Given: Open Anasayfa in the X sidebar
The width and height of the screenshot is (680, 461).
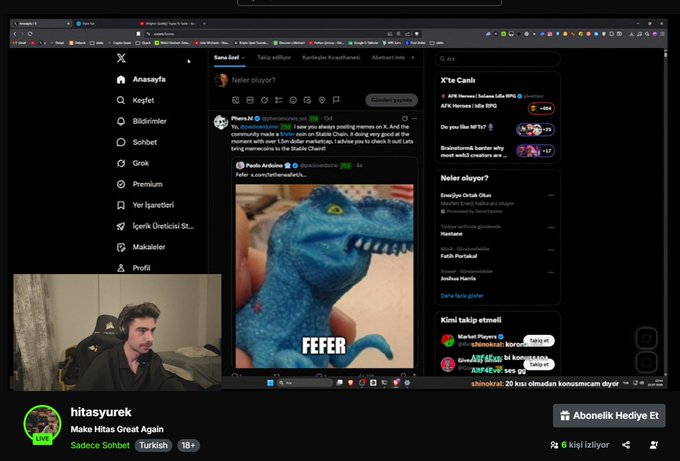Looking at the screenshot, I should tap(141, 79).
